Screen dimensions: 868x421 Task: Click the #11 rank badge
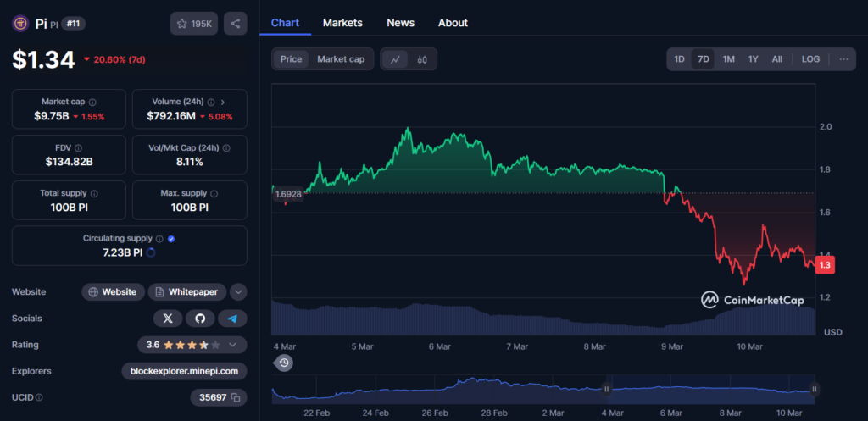tap(73, 24)
